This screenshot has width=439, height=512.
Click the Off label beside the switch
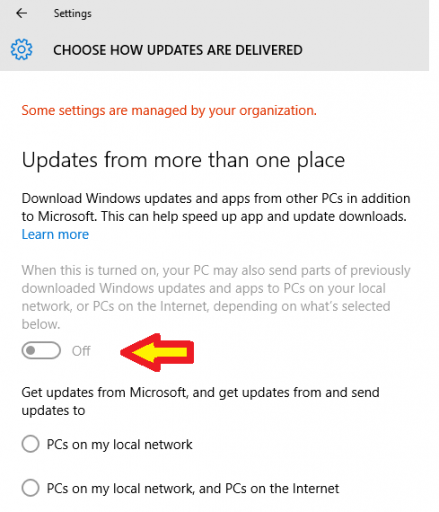81,351
